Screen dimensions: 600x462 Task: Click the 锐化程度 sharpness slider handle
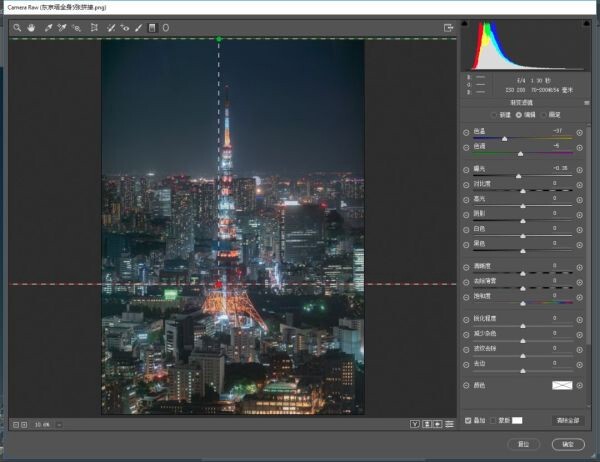coord(523,326)
